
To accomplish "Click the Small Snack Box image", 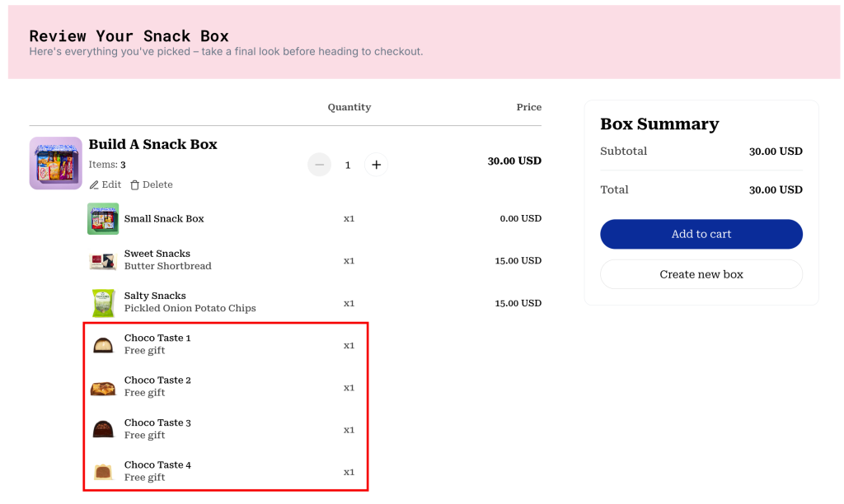I will tap(103, 219).
